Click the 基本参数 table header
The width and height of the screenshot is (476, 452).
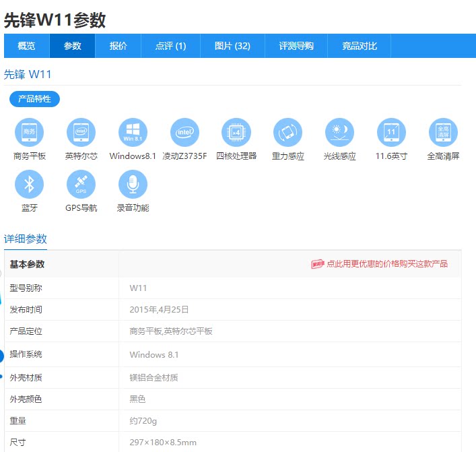28,264
